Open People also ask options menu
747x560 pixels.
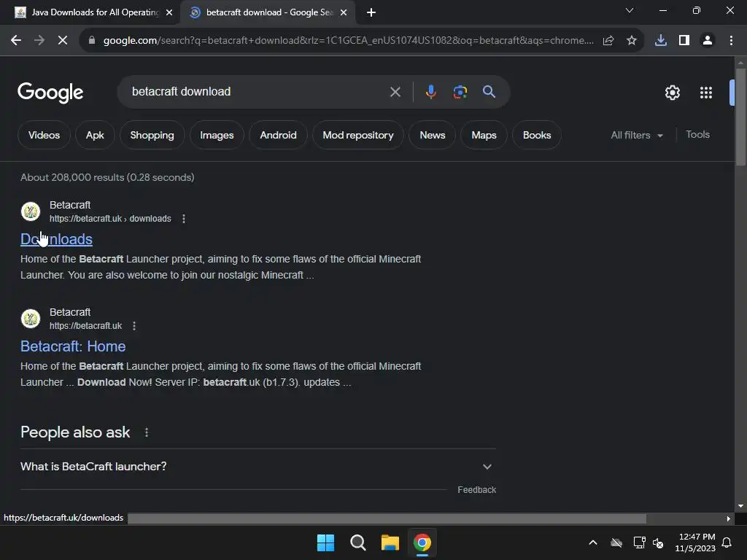tap(147, 432)
